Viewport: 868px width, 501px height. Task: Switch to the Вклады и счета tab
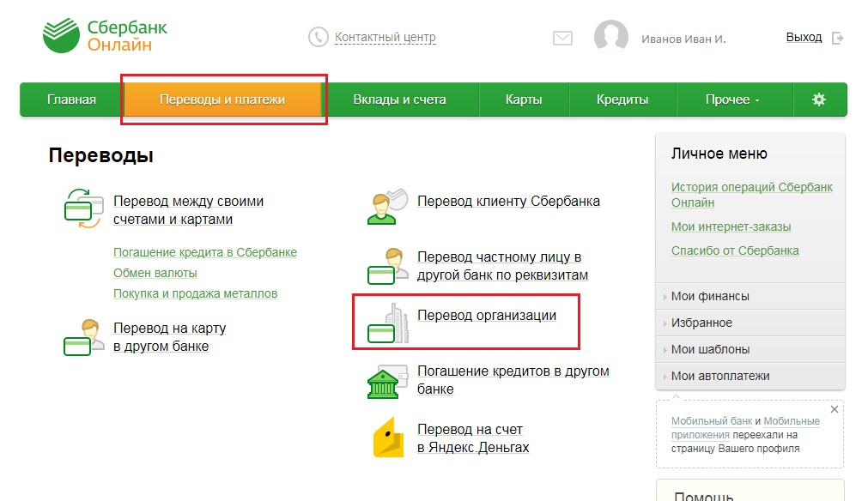[x=400, y=100]
